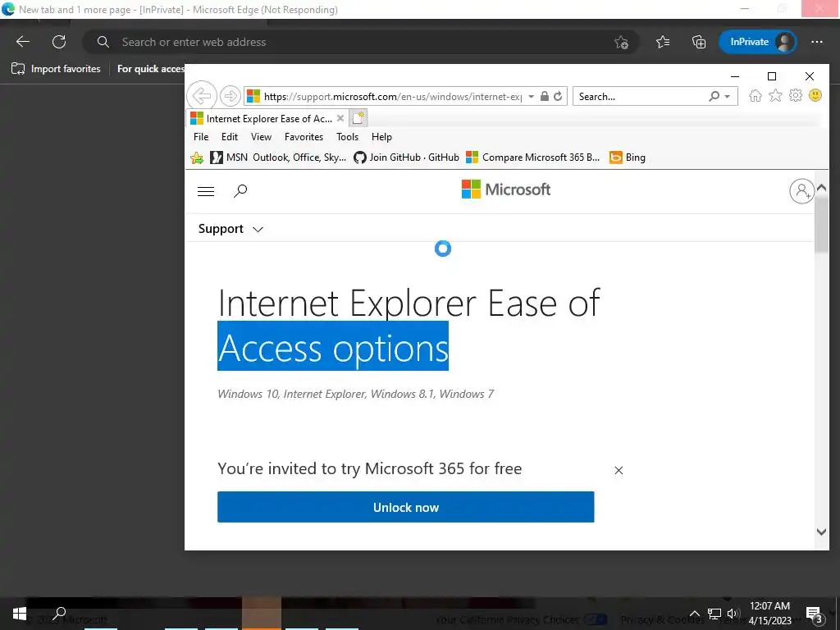Click IE scrollbar down arrow
The height and width of the screenshot is (630, 840).
821,532
